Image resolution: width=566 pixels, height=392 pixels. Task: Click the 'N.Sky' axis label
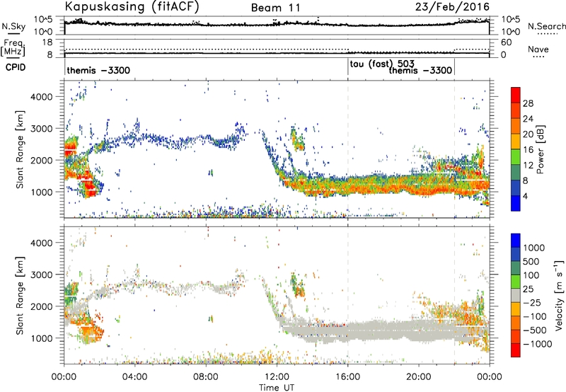coord(13,26)
